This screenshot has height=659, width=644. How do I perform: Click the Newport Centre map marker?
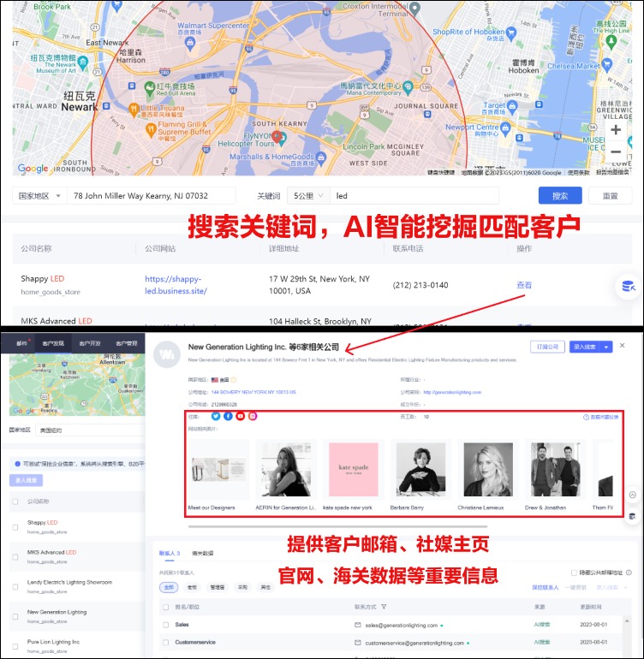pyautogui.click(x=505, y=128)
